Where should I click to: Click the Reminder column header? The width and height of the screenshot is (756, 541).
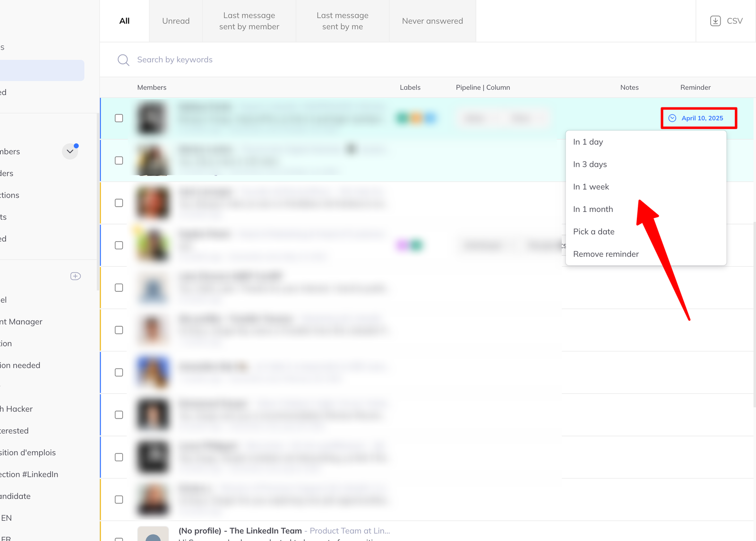696,87
